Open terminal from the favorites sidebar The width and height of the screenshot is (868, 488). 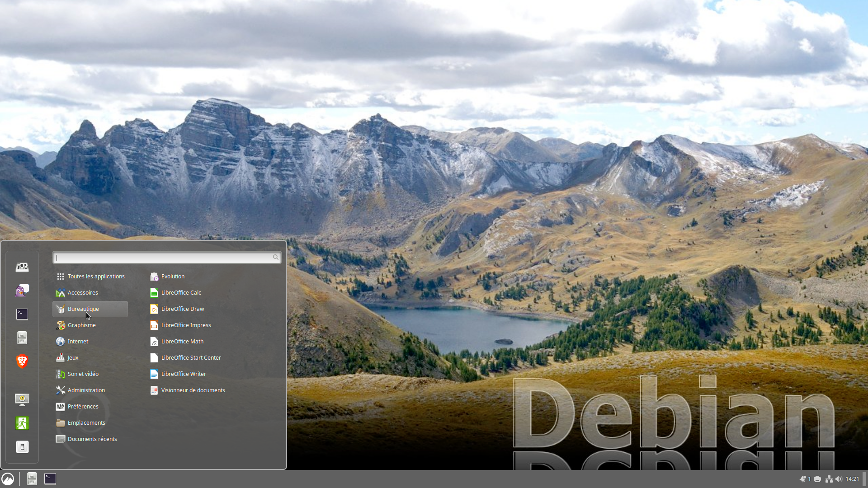22,314
